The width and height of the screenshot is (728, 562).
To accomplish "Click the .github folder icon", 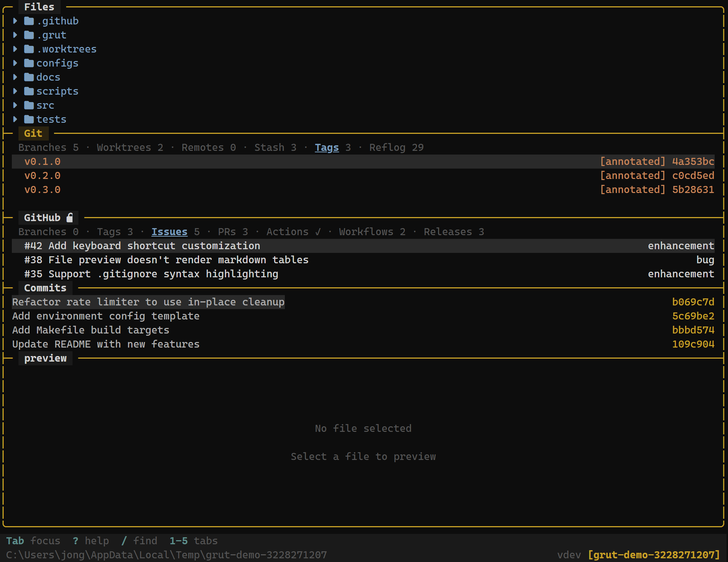I will click(29, 21).
